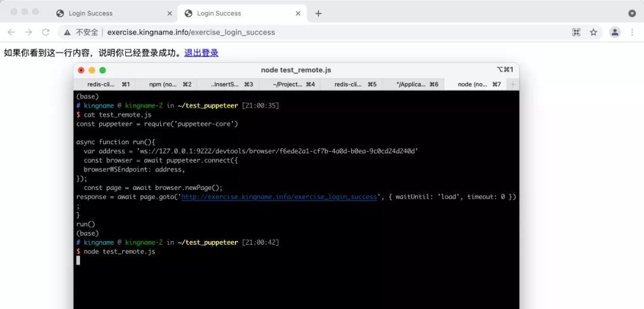
Task: Click the 'await browser.newPage();' line
Action: (x=153, y=188)
